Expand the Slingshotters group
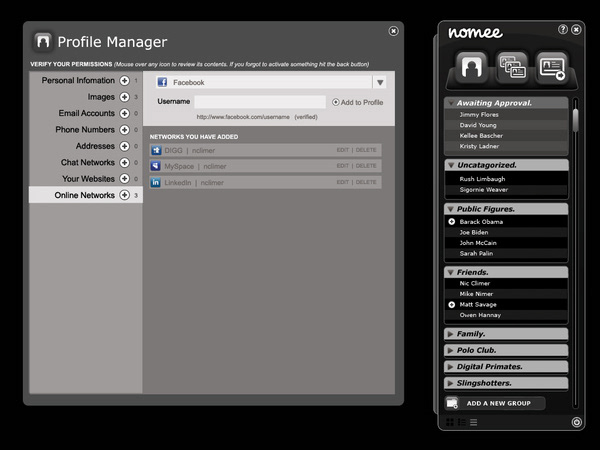 tap(451, 383)
